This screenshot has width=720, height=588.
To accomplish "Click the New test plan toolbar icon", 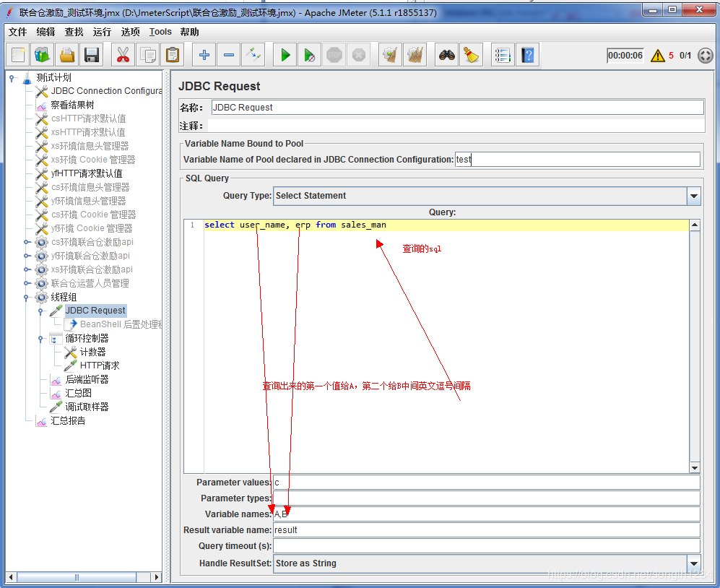I will [x=18, y=56].
